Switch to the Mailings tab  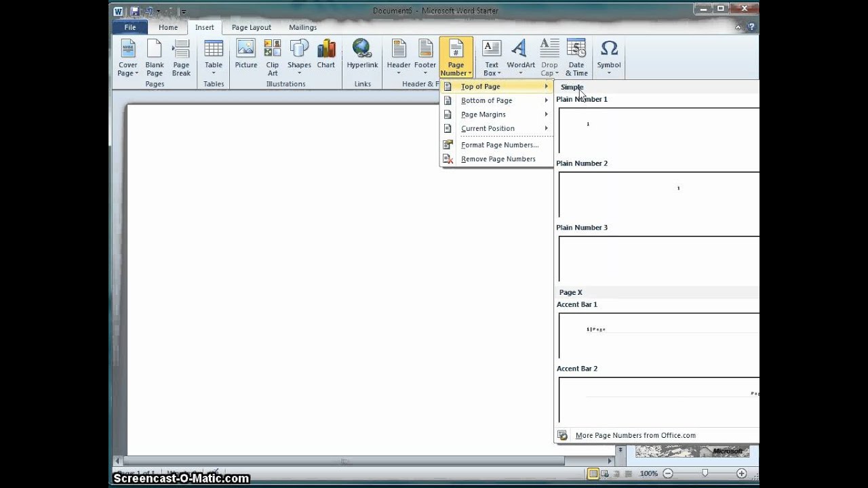tap(302, 27)
